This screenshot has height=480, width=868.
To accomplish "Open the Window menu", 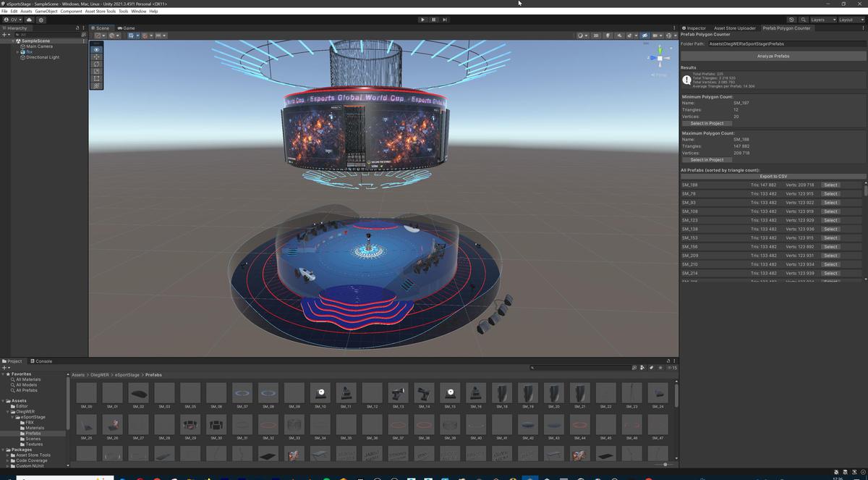I will [138, 11].
